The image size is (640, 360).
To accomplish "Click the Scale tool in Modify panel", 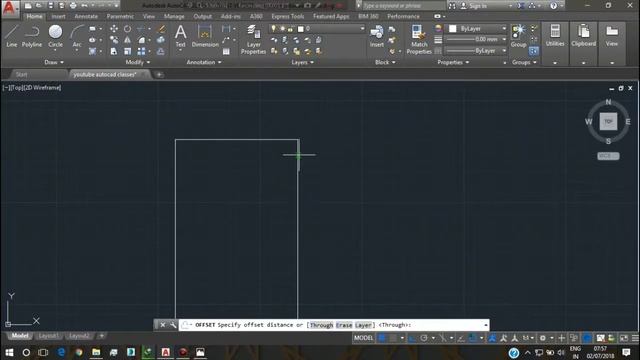I will [127, 51].
